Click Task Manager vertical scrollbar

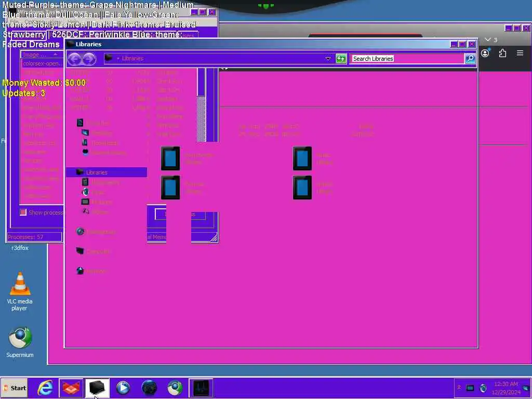pyautogui.click(x=201, y=104)
